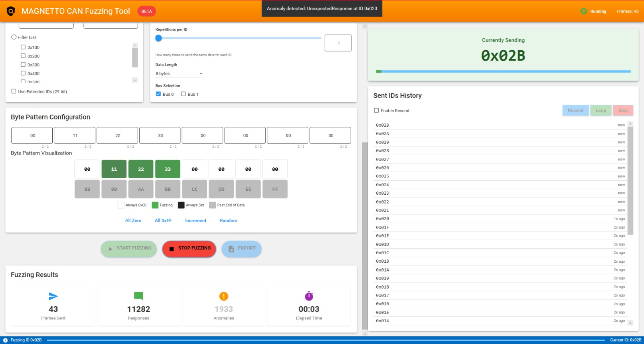Click the Frames Sent paper plane icon
644x344 pixels.
pos(53,297)
